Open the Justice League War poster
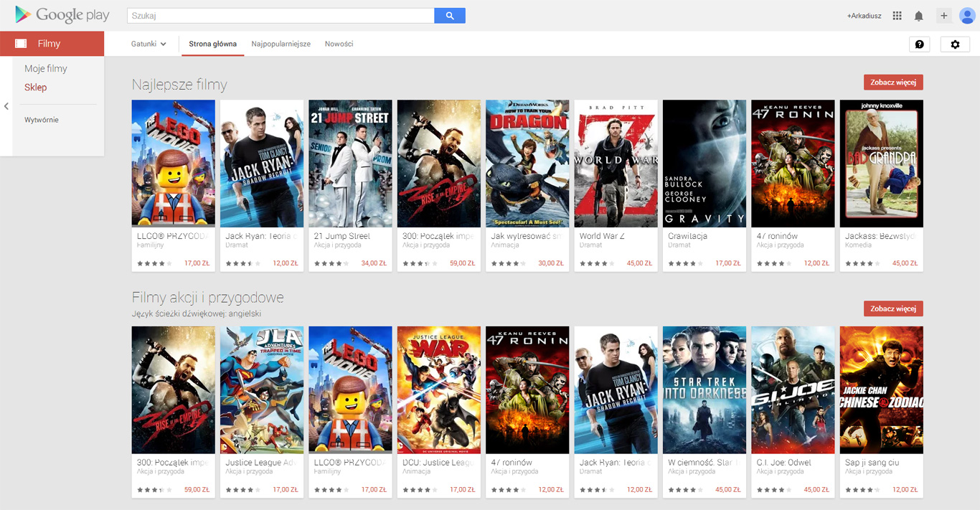This screenshot has height=510, width=980. click(x=439, y=390)
